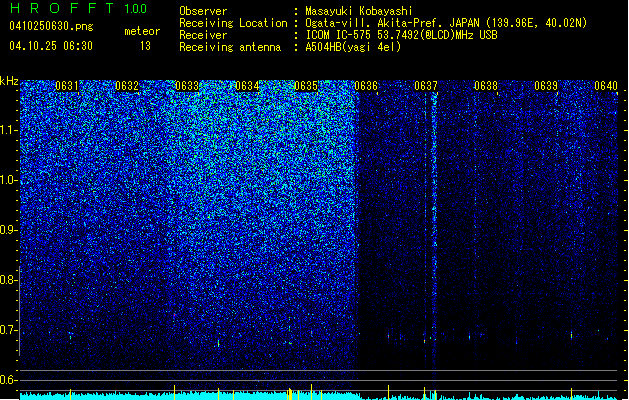629x400 pixels.
Task: Click location text Ogata-vill. Akita-Pref. JAPAN
Action: [392, 23]
